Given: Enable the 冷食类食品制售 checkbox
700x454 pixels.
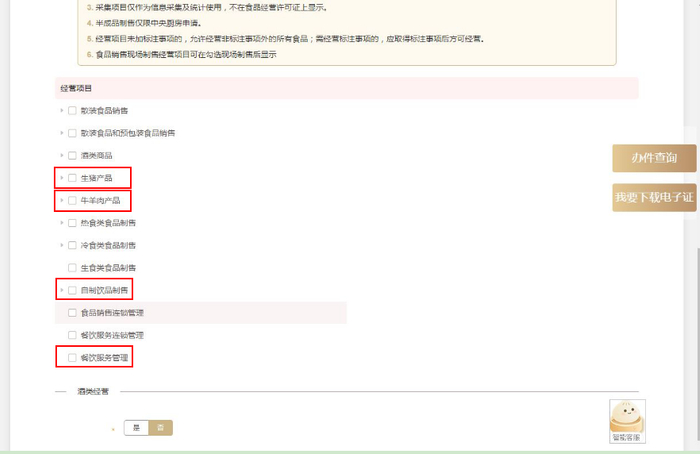Looking at the screenshot, I should (x=72, y=245).
